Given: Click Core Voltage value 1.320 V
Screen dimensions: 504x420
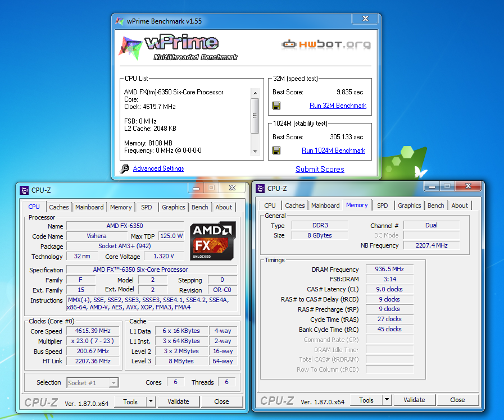Looking at the screenshot, I should pyautogui.click(x=164, y=256).
